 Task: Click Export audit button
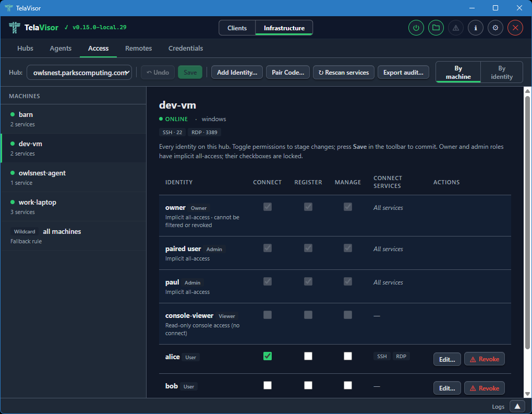click(403, 73)
